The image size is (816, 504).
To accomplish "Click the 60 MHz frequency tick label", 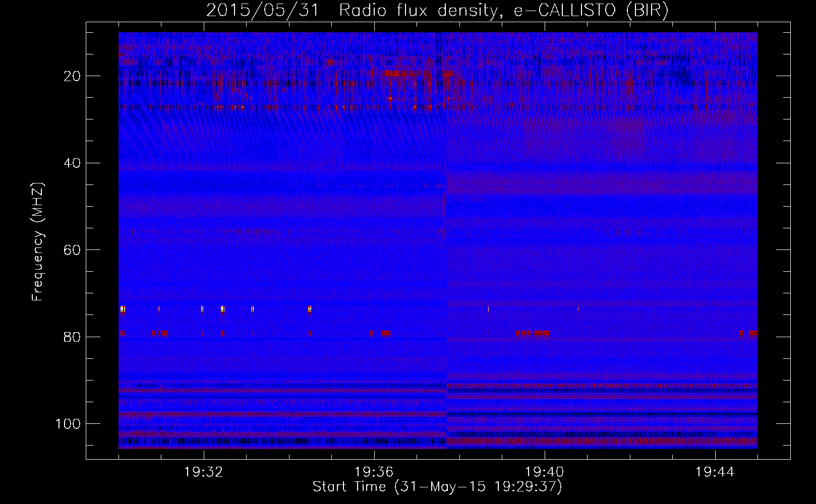I will [72, 250].
